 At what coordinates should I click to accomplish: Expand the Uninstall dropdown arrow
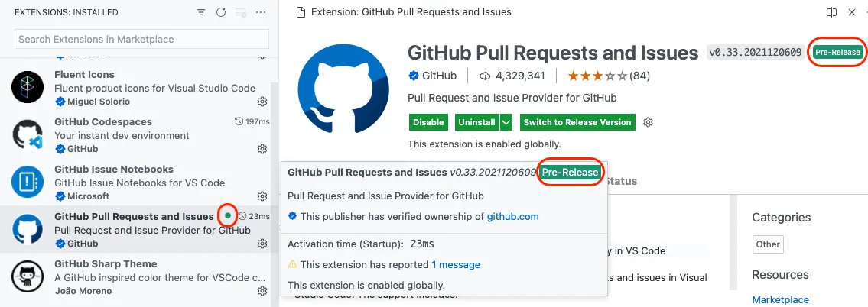tap(506, 122)
